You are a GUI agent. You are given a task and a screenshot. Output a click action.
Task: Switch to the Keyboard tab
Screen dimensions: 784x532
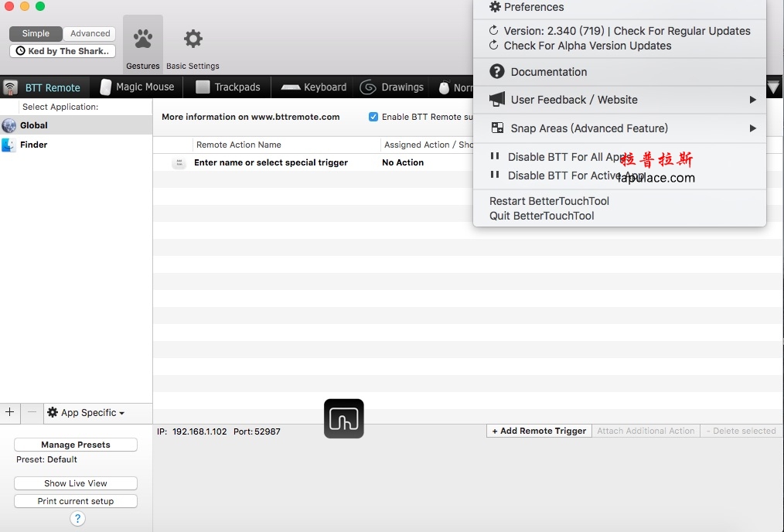pyautogui.click(x=313, y=87)
